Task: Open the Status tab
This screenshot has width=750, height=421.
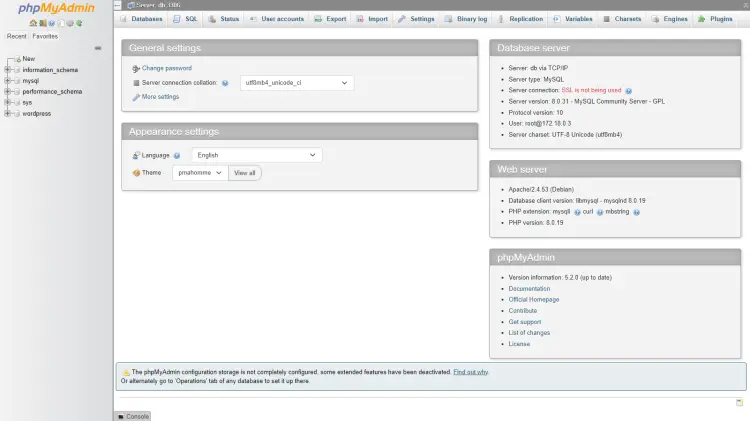Action: 224,19
